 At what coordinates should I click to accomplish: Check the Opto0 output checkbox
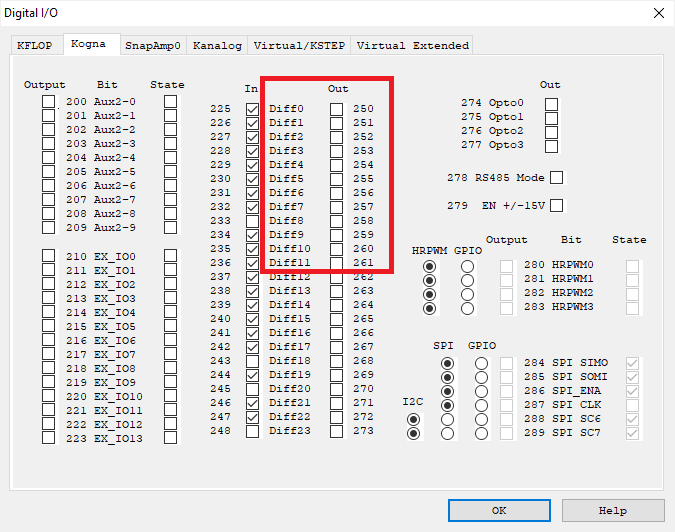click(x=551, y=103)
